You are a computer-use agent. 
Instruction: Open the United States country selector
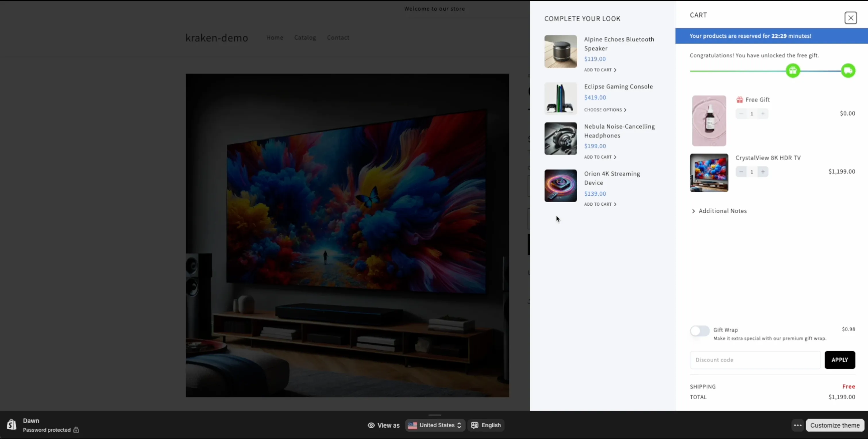[x=435, y=425]
